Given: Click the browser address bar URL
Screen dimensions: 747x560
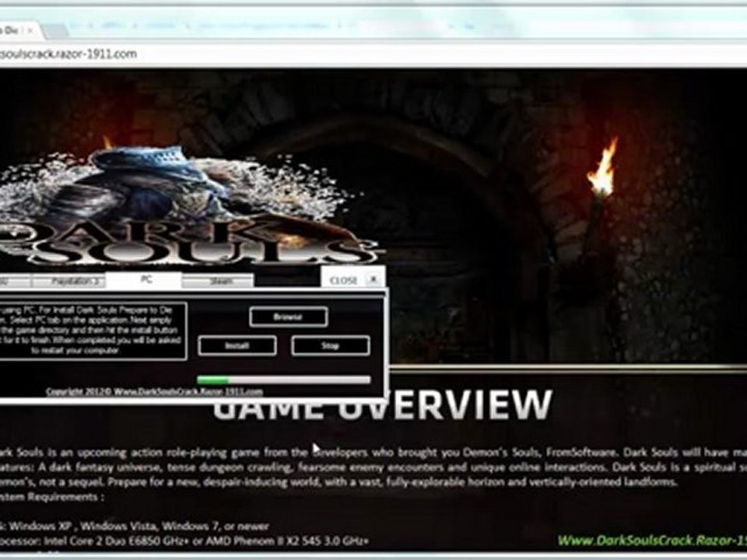Looking at the screenshot, I should (68, 54).
